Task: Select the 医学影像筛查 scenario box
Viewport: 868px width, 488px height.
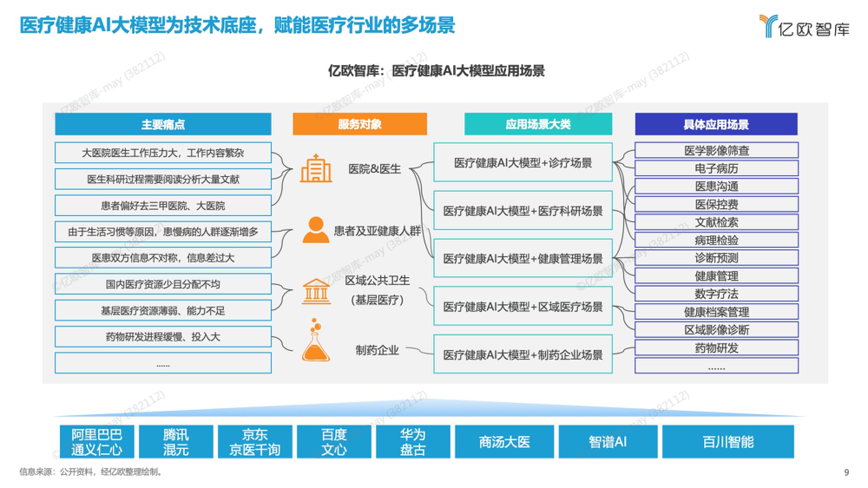Action: [x=716, y=151]
